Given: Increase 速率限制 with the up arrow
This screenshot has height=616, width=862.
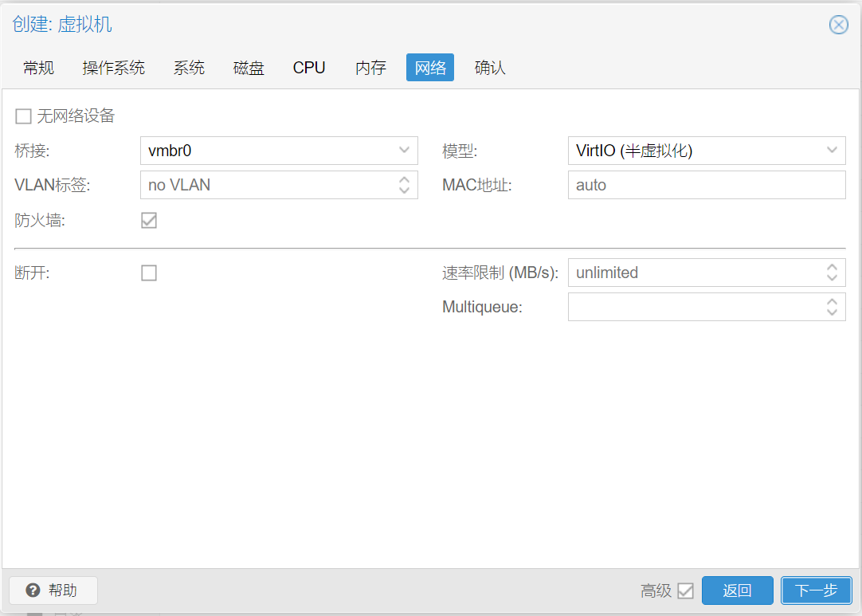Looking at the screenshot, I should (x=832, y=267).
